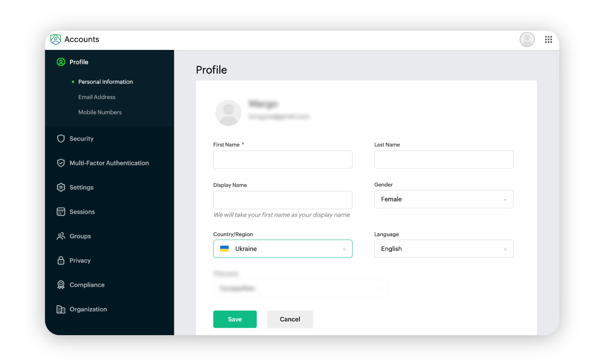The image size is (603, 364).
Task: Click the Settings gear icon
Action: [x=61, y=187]
